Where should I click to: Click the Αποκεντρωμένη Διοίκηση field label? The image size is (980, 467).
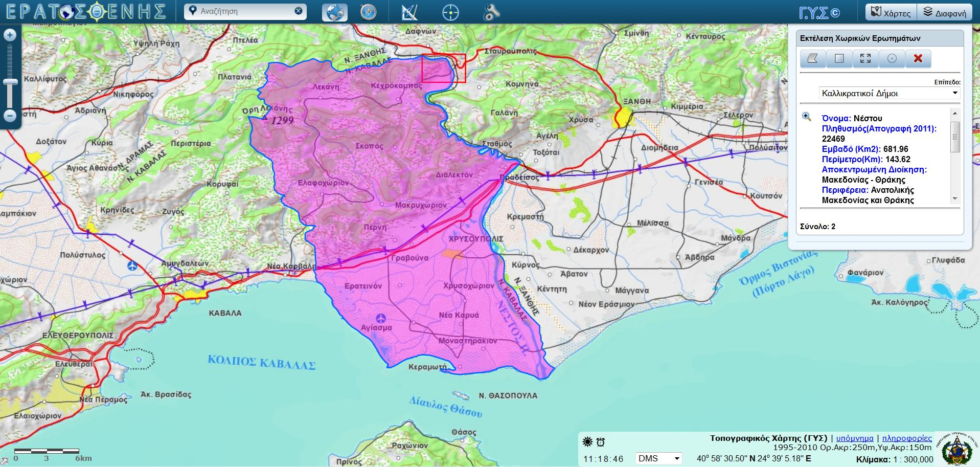tap(874, 169)
